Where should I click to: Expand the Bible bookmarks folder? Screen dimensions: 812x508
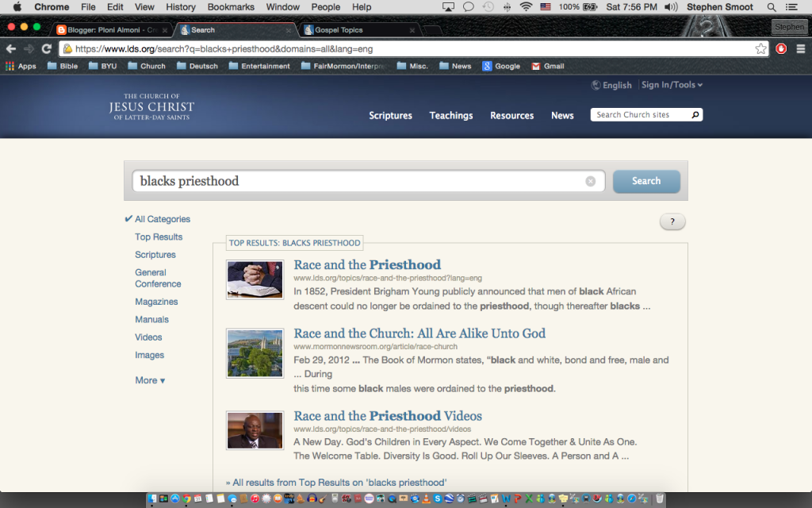coord(62,66)
